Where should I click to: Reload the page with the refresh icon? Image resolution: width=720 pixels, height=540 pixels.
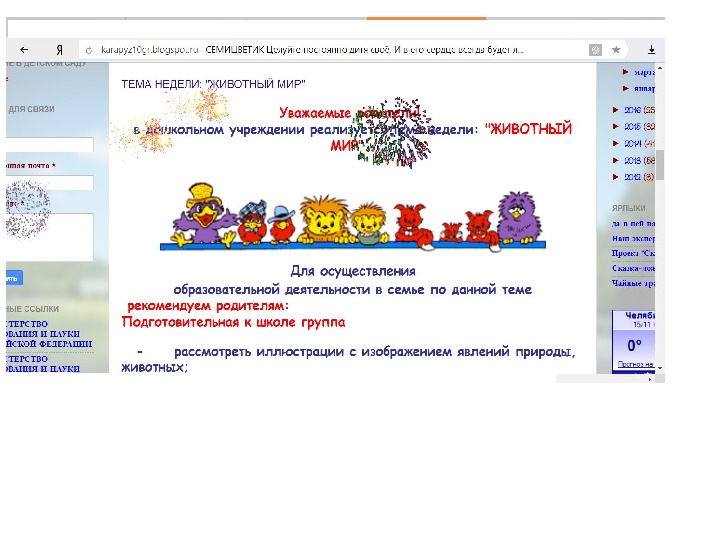[x=89, y=50]
